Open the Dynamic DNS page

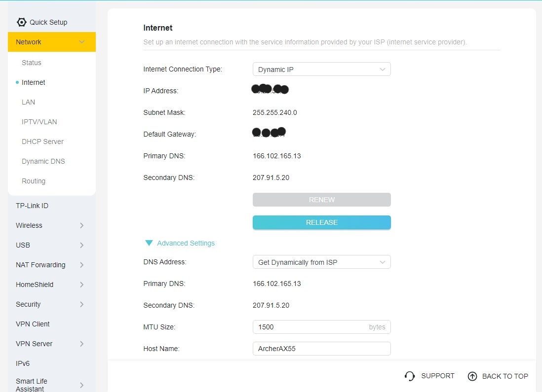pos(43,161)
